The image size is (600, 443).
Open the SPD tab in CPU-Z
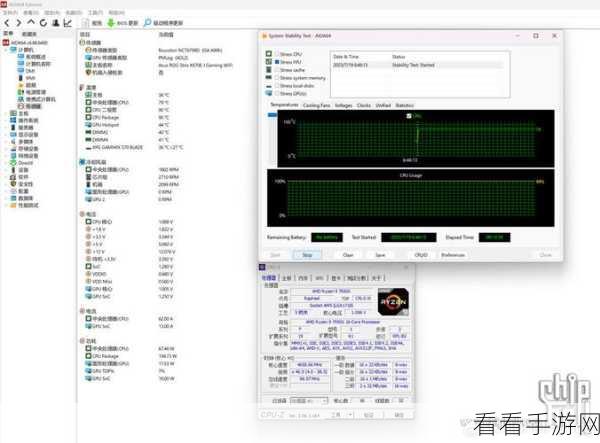(x=320, y=278)
